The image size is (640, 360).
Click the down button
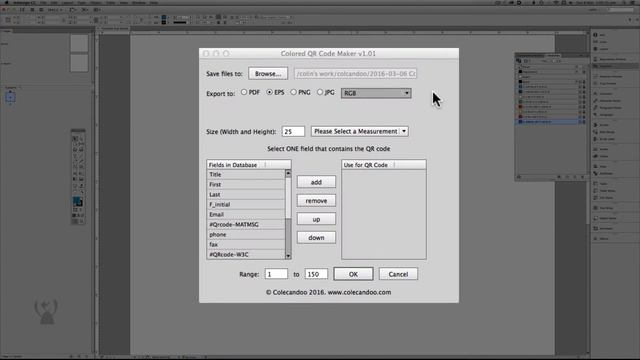tap(316, 238)
